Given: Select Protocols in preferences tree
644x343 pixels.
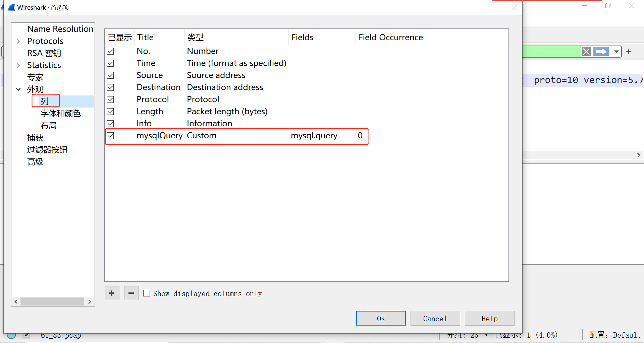Looking at the screenshot, I should pos(45,41).
